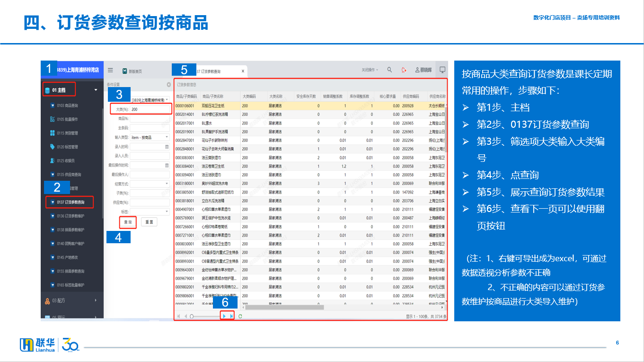Click the 0120 标签管理 tag icon

click(x=52, y=147)
